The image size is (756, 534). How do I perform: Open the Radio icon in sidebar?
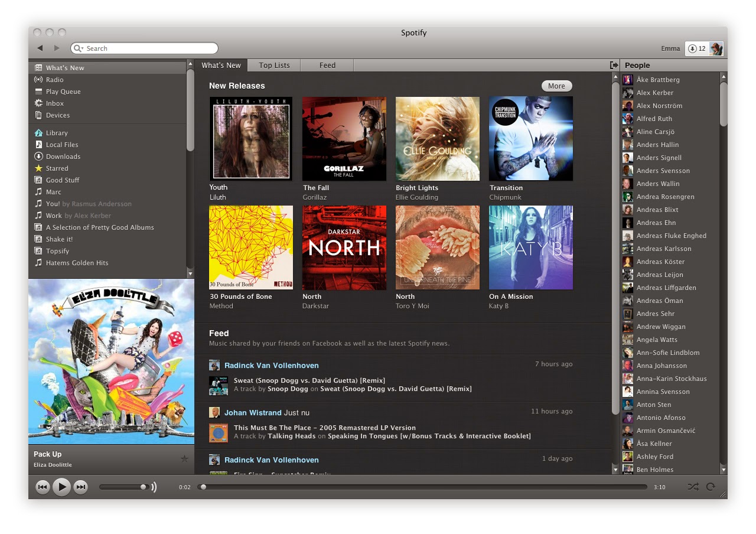click(x=38, y=80)
